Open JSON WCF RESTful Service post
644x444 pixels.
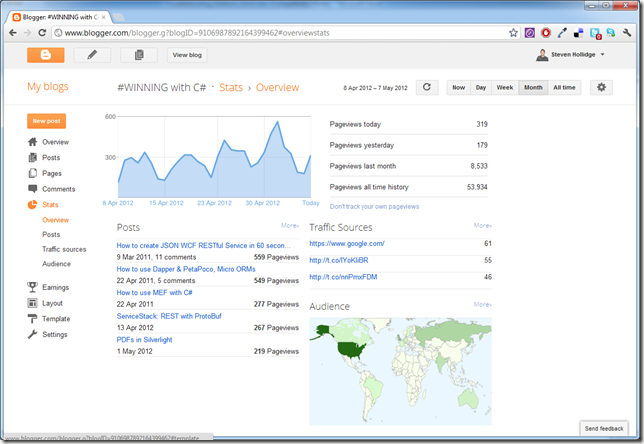203,246
